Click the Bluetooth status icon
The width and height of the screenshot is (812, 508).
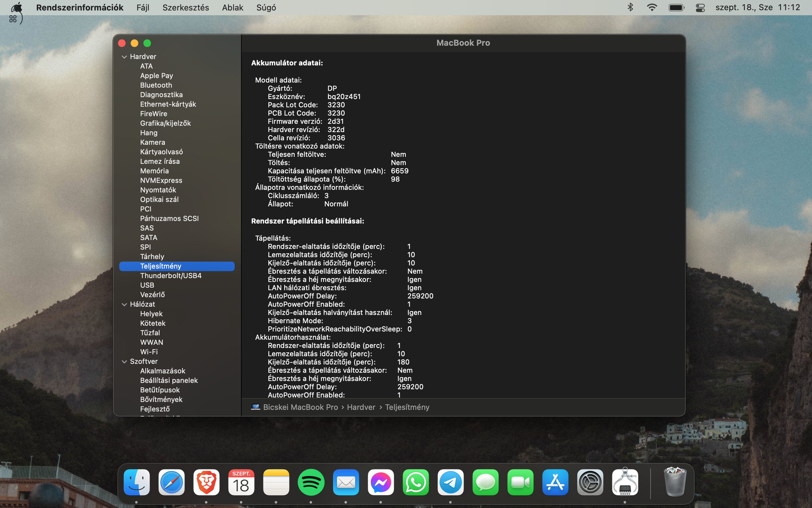point(630,7)
